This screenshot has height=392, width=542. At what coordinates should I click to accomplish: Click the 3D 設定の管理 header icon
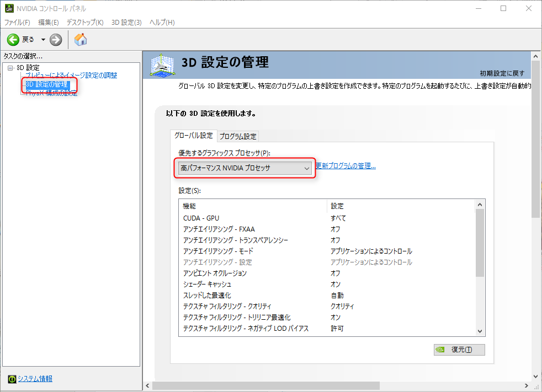(162, 65)
